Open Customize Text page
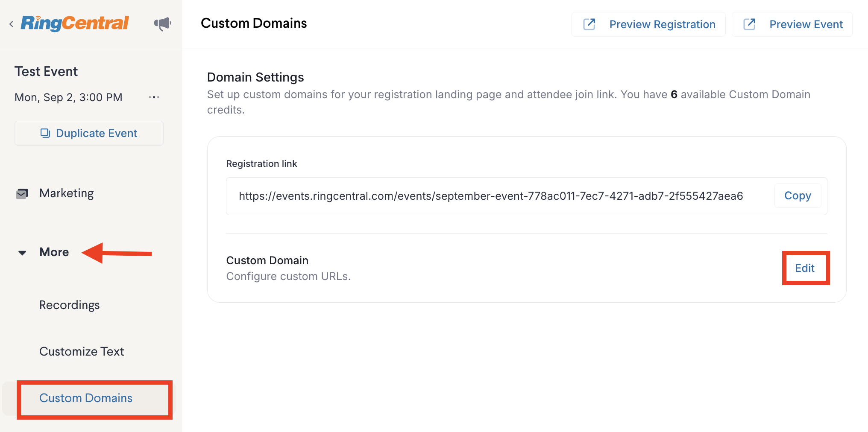Image resolution: width=868 pixels, height=432 pixels. click(x=82, y=352)
